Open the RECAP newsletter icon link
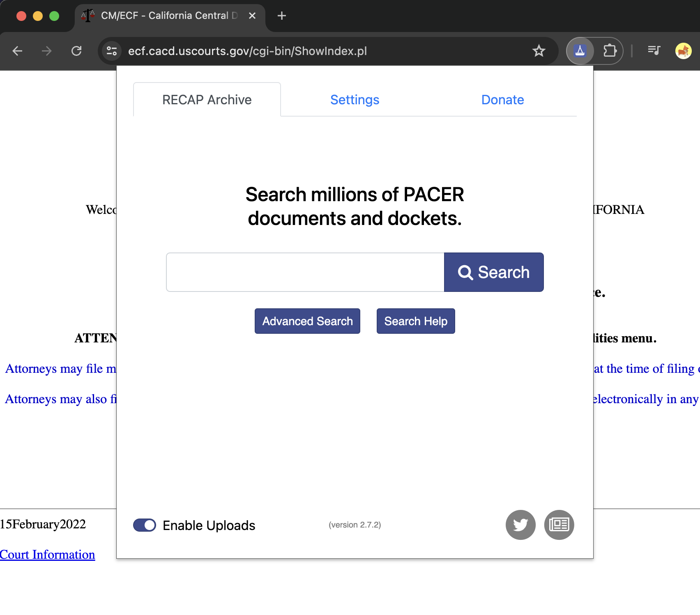 (x=559, y=525)
